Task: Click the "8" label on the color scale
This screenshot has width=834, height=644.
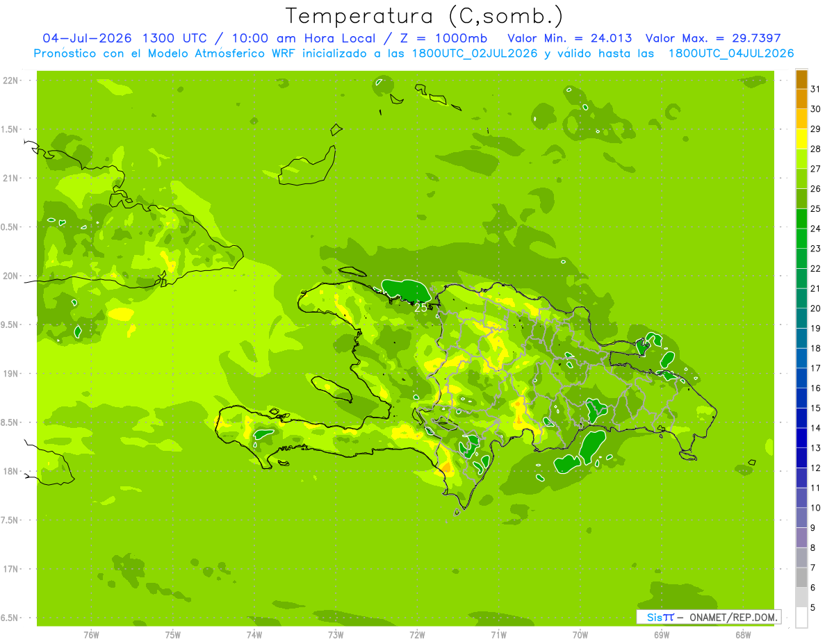Action: point(812,547)
